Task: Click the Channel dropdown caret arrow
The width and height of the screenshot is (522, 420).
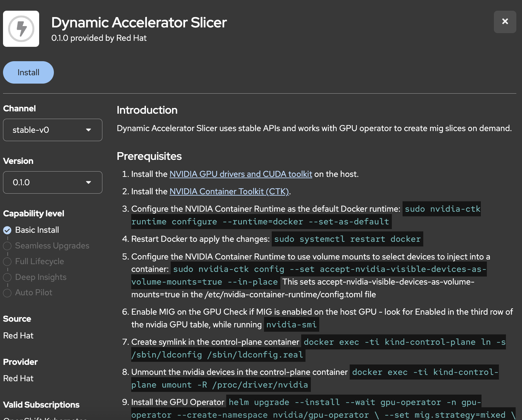Action: [88, 130]
